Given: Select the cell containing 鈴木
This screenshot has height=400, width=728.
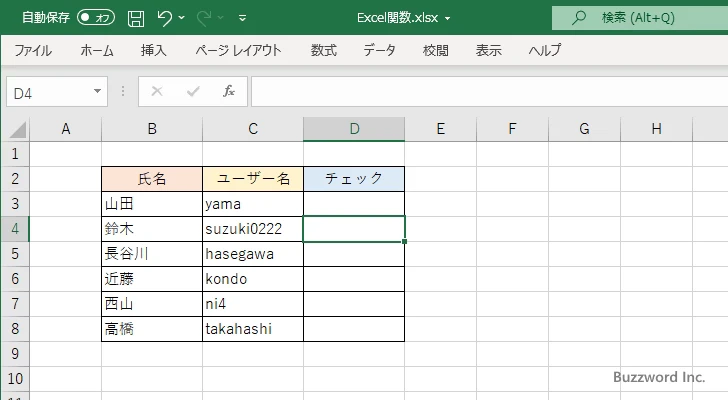Looking at the screenshot, I should (x=152, y=229).
